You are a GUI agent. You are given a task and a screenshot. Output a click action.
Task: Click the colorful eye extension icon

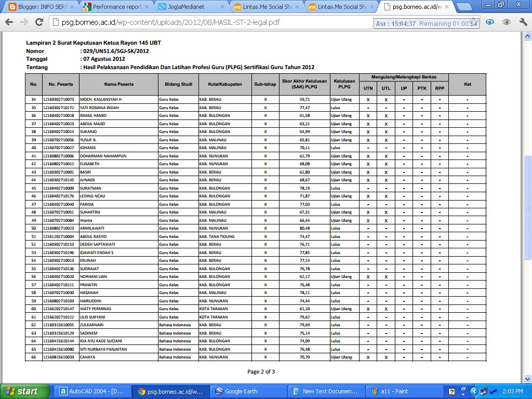point(507,22)
